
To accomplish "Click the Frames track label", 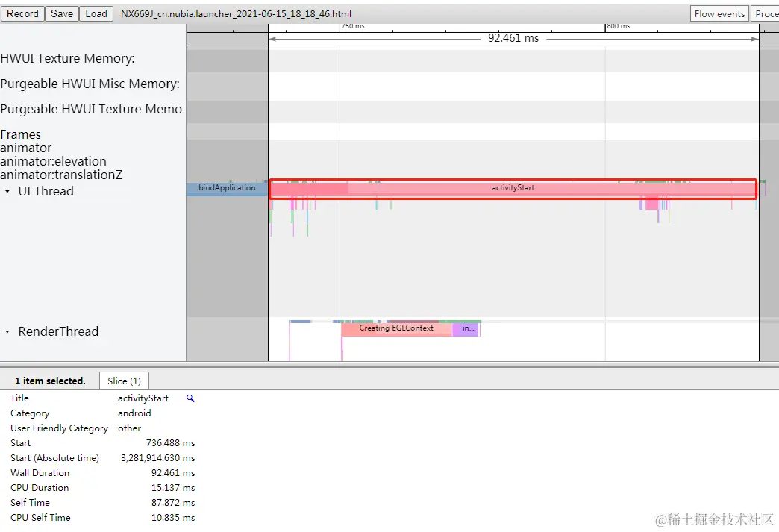I will point(21,134).
